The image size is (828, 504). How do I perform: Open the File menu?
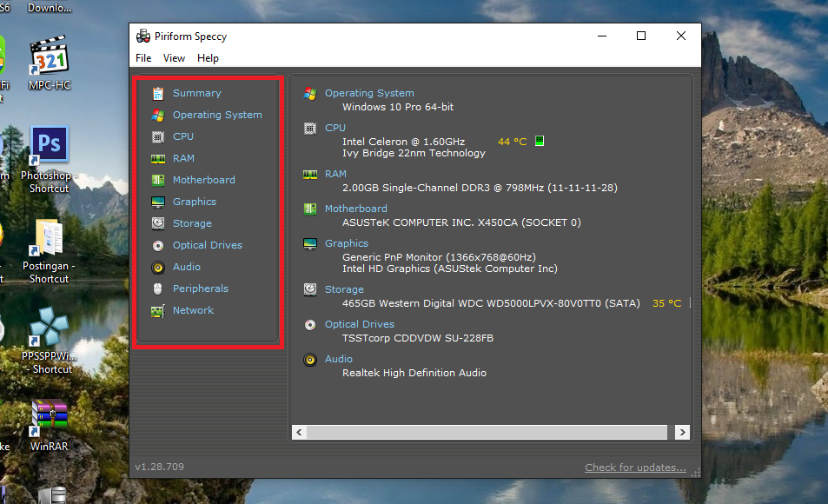pos(143,58)
